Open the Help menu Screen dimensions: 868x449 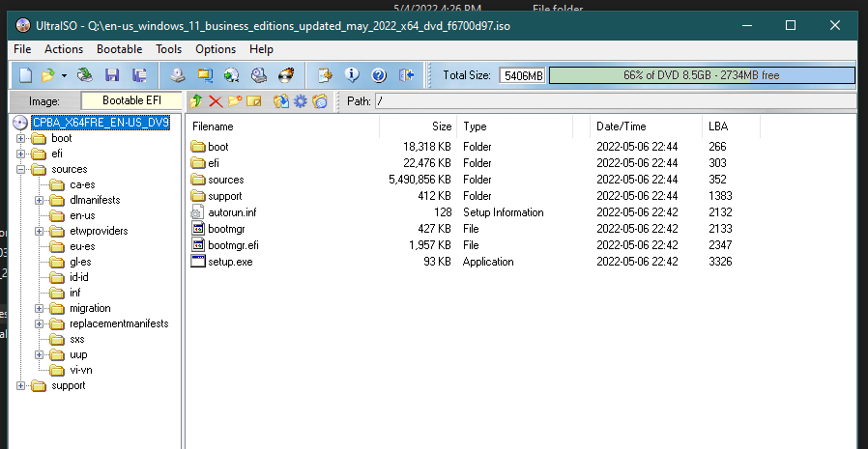[x=261, y=49]
